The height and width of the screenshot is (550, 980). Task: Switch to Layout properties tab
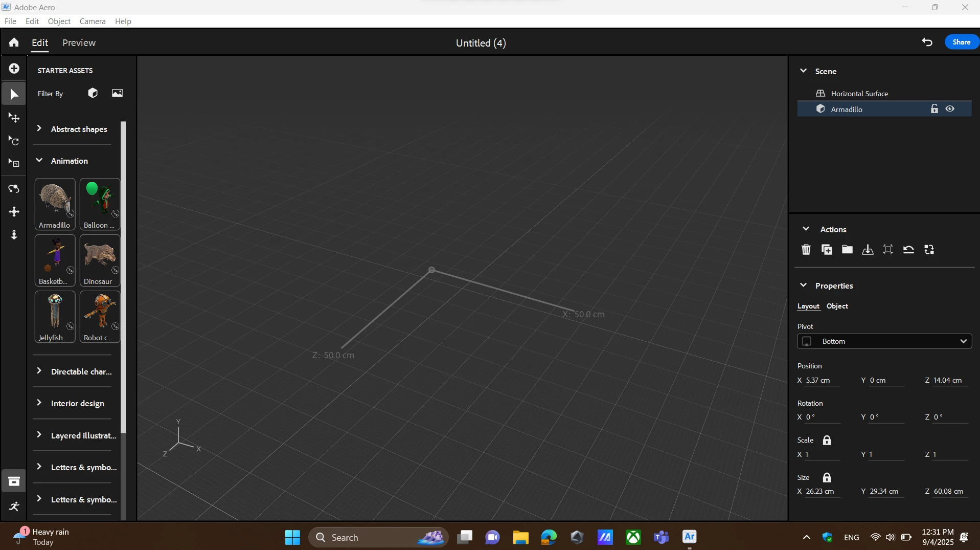[808, 306]
